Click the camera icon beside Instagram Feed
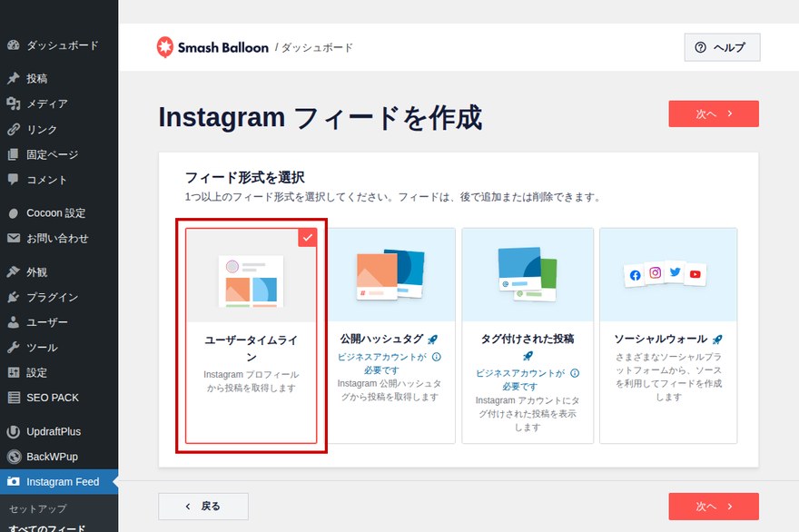799x532 pixels. click(x=14, y=481)
